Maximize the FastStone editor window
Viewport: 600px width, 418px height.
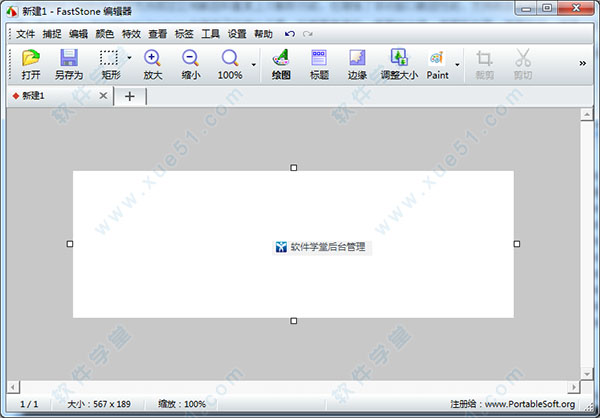coord(548,8)
